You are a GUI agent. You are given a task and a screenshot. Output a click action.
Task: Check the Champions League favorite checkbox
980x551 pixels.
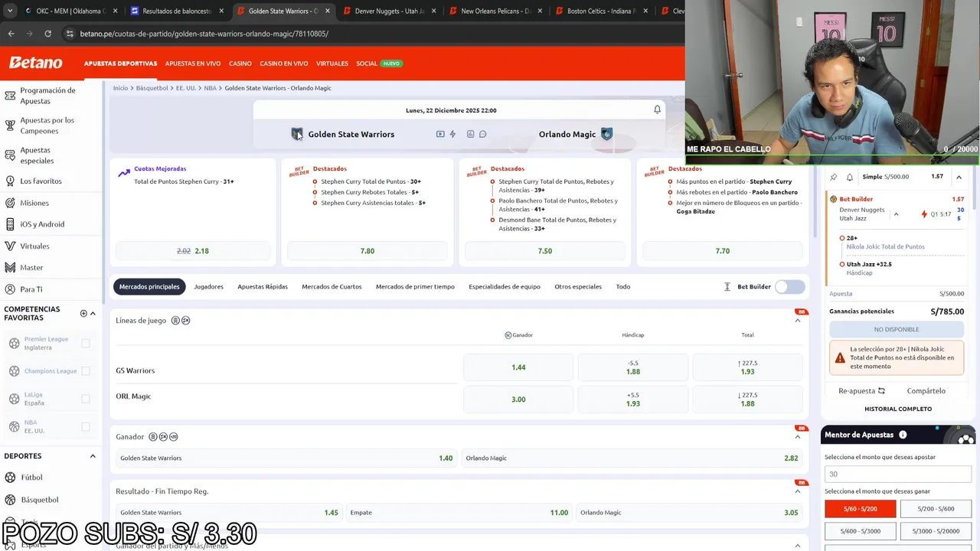(x=86, y=371)
